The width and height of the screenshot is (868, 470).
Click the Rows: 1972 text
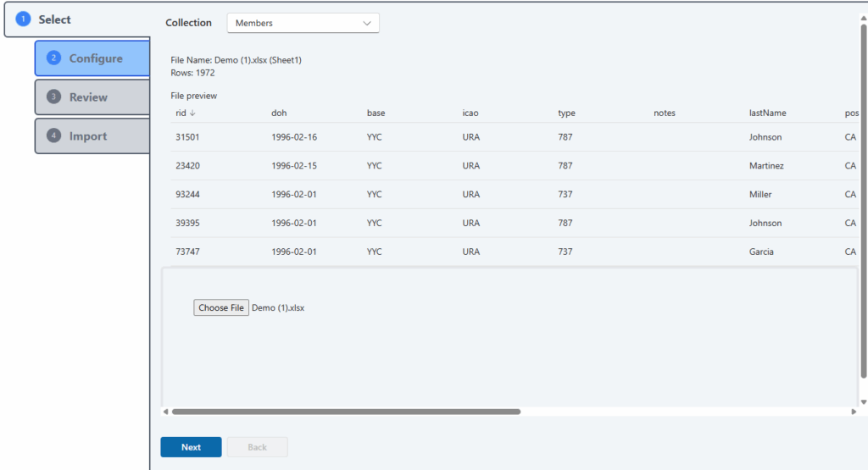[192, 73]
